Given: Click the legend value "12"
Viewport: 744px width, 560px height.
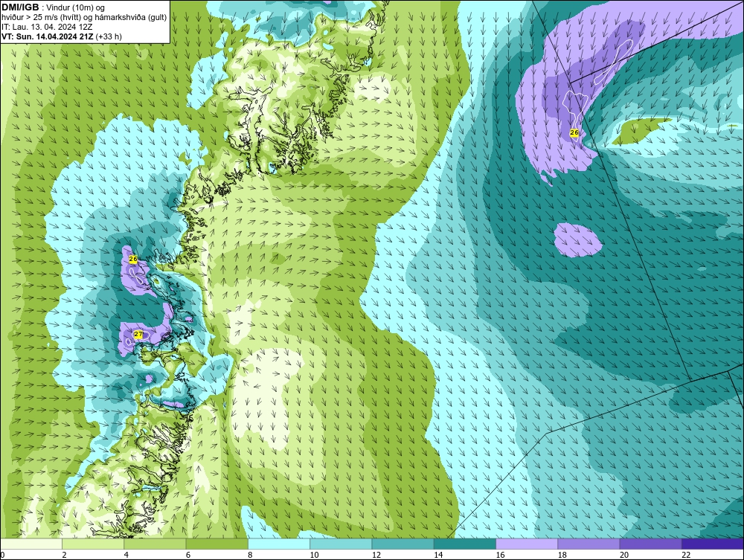Looking at the screenshot, I should [x=376, y=556].
